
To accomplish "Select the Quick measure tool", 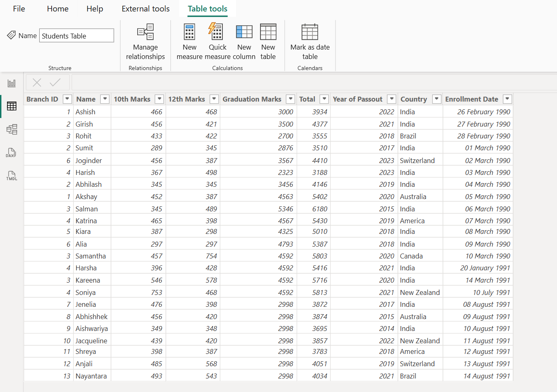I will tap(217, 40).
